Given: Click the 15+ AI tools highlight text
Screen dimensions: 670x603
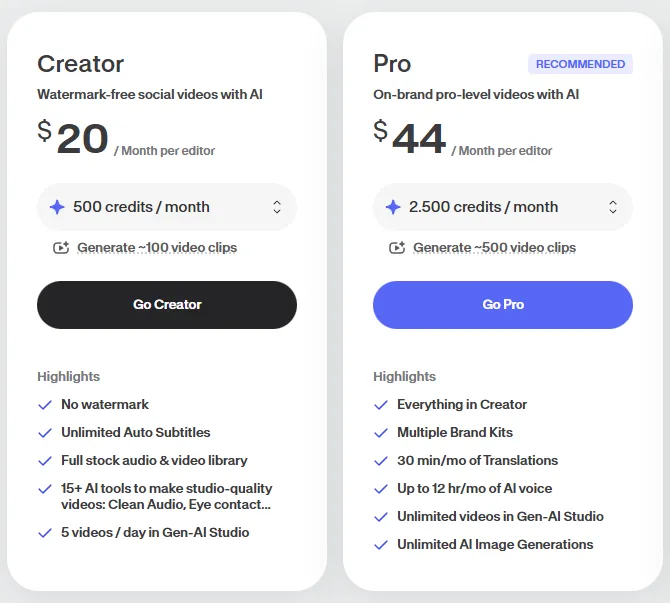Looking at the screenshot, I should (166, 496).
